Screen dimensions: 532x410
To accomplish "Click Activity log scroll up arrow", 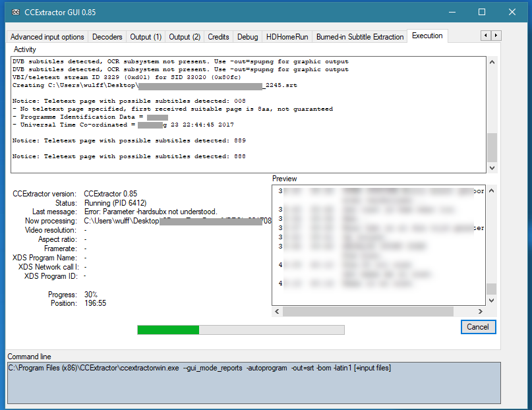I will tap(492, 62).
